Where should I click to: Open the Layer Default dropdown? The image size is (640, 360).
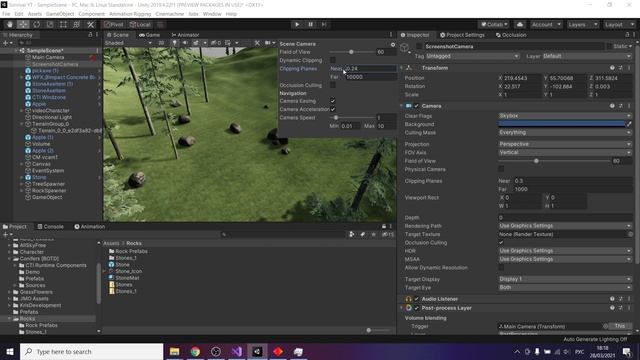coord(587,56)
